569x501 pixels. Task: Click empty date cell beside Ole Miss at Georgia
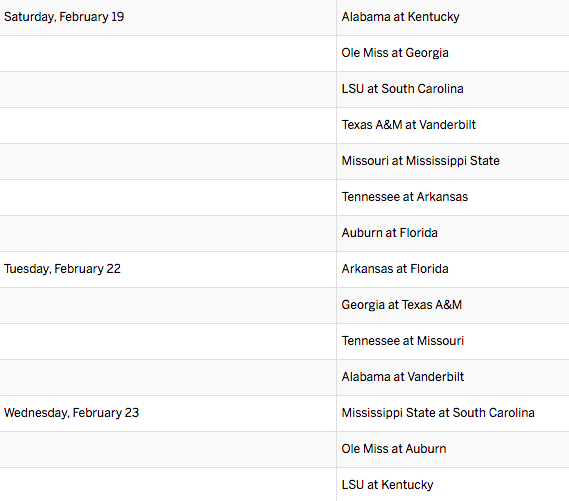(x=168, y=53)
